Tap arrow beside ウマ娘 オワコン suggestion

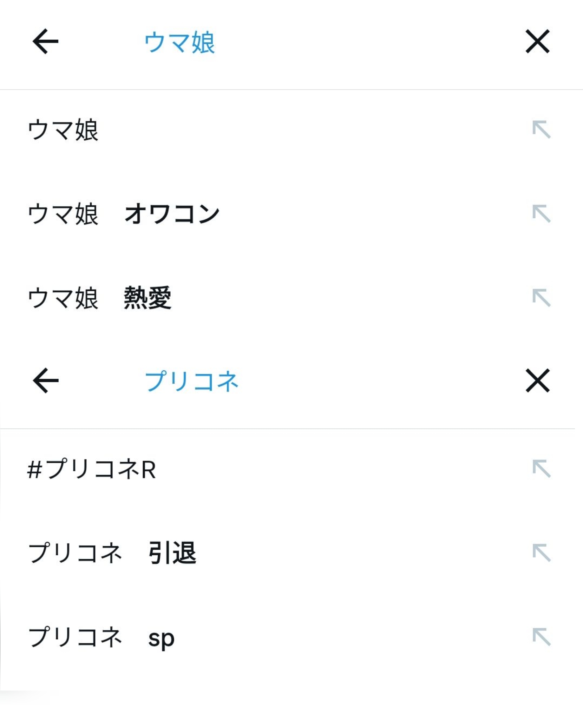541,214
